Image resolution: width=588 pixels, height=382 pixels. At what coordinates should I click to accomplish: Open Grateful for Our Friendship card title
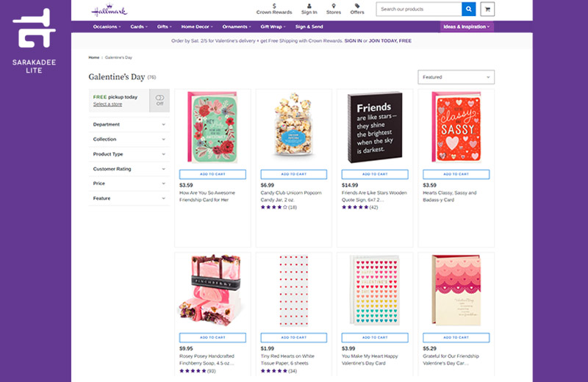pyautogui.click(x=451, y=360)
